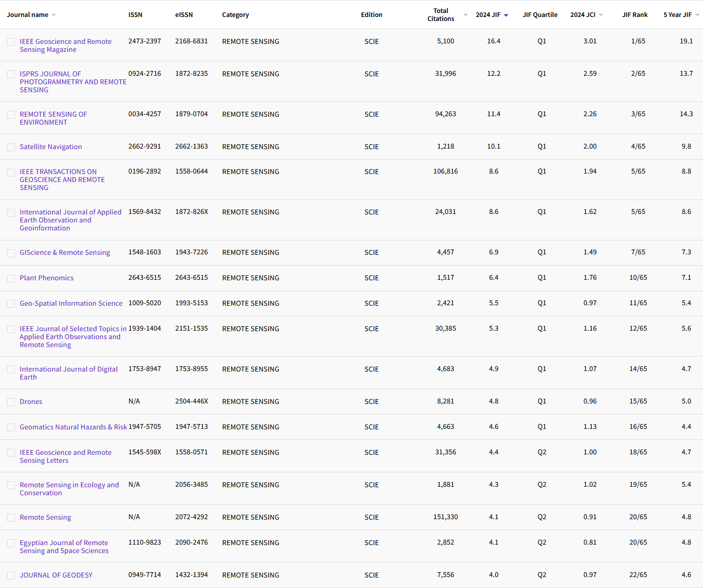
Task: Select total citations value 151,330
Action: [446, 517]
